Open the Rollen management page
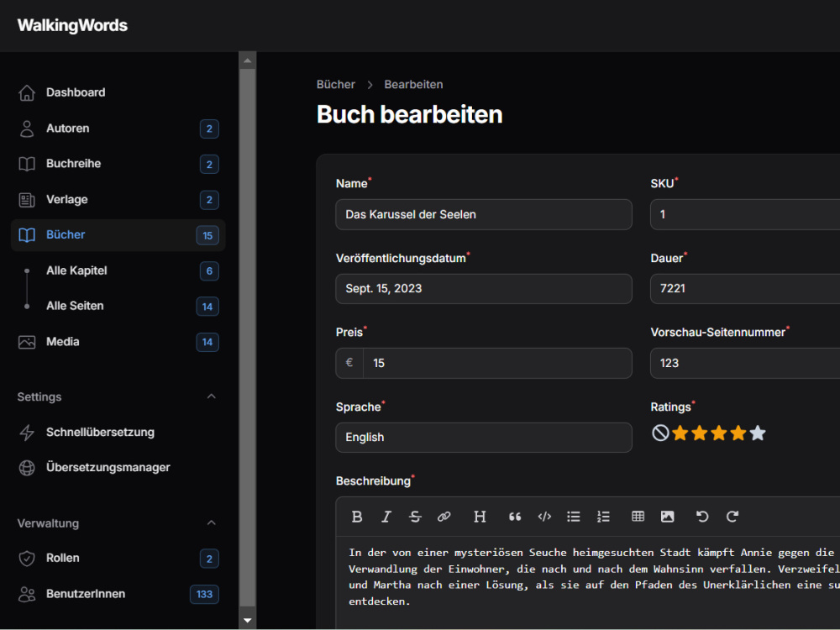Image resolution: width=840 pixels, height=630 pixels. pos(118,559)
